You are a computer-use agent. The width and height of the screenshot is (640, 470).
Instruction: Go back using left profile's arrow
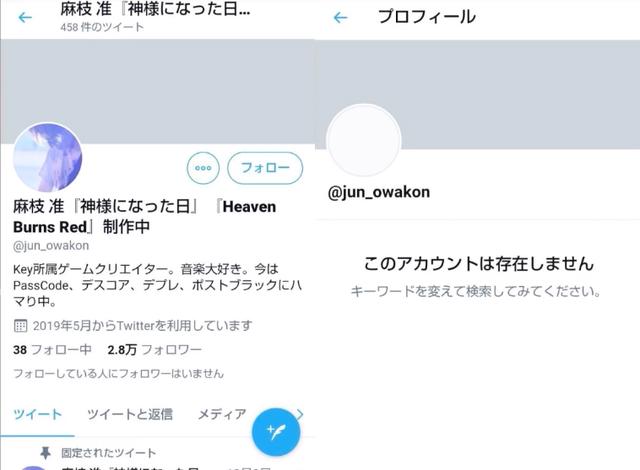point(25,18)
